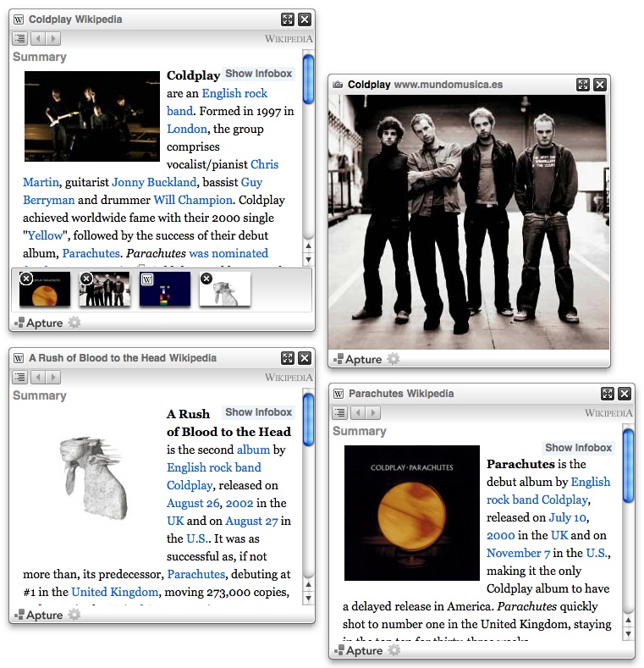Image resolution: width=644 pixels, height=668 pixels.
Task: Open Jonny Buckland link
Action: pyautogui.click(x=154, y=182)
